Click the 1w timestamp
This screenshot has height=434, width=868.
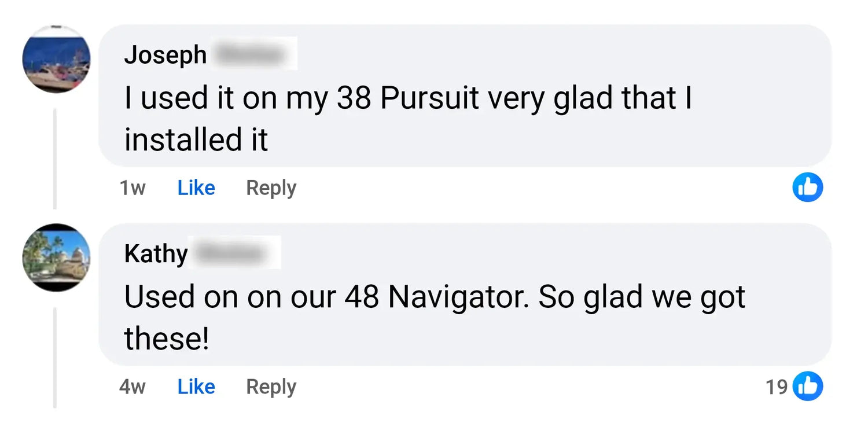point(132,188)
